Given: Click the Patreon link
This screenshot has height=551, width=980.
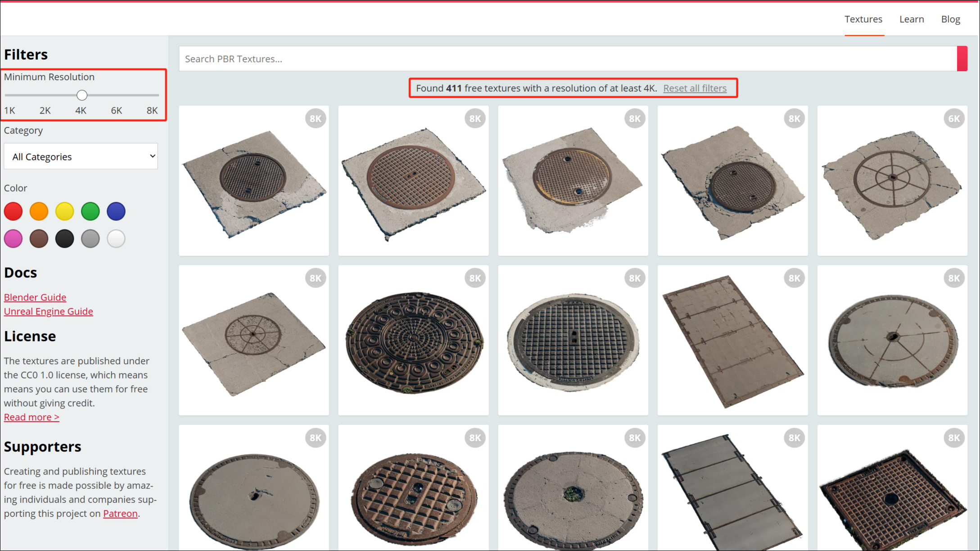Looking at the screenshot, I should [120, 513].
